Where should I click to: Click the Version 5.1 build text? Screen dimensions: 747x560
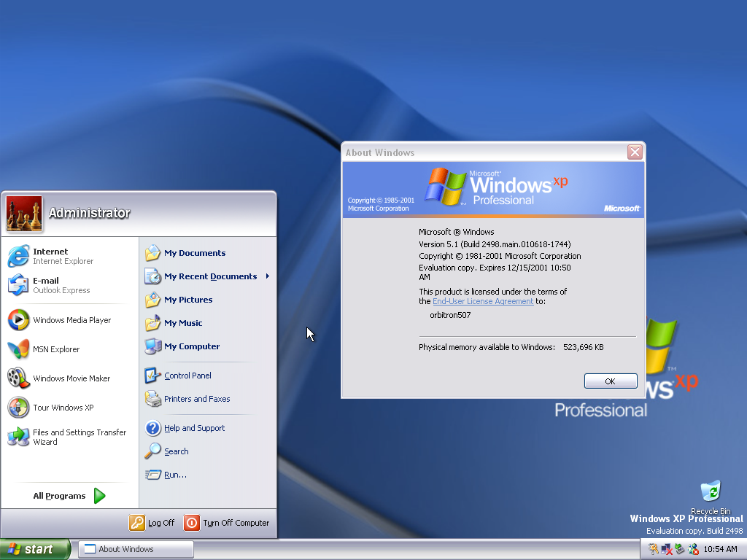tap(495, 244)
